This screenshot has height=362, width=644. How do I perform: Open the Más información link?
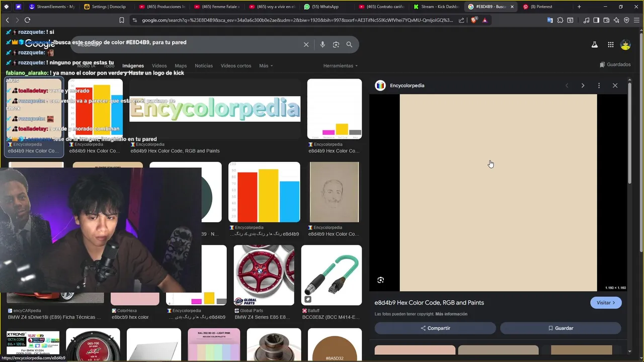pyautogui.click(x=451, y=314)
